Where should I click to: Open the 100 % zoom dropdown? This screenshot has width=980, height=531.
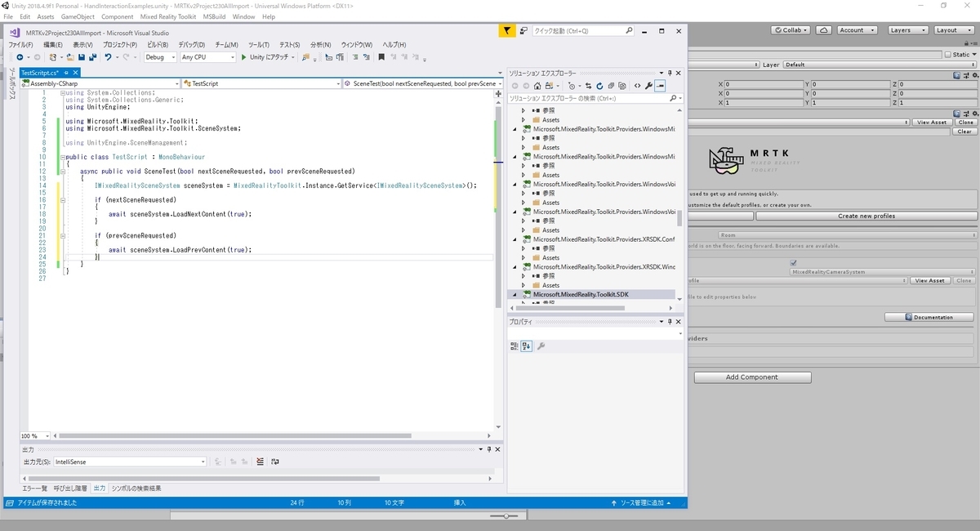pyautogui.click(x=35, y=435)
